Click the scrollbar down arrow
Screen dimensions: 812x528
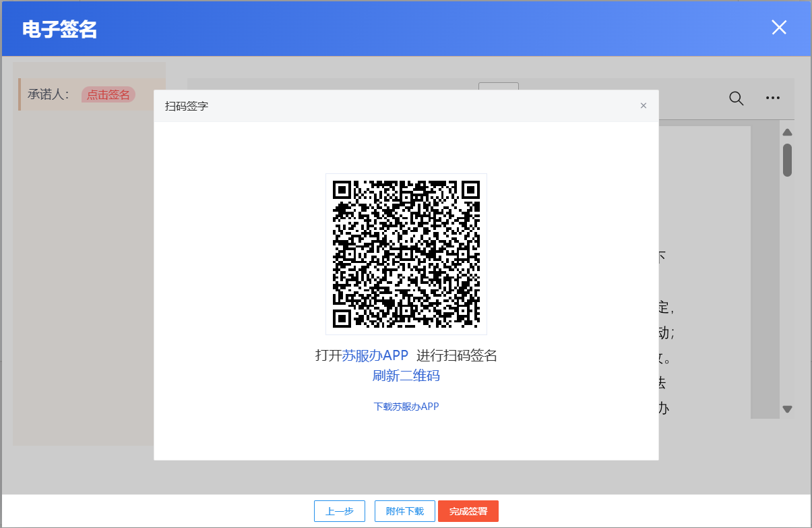point(787,409)
